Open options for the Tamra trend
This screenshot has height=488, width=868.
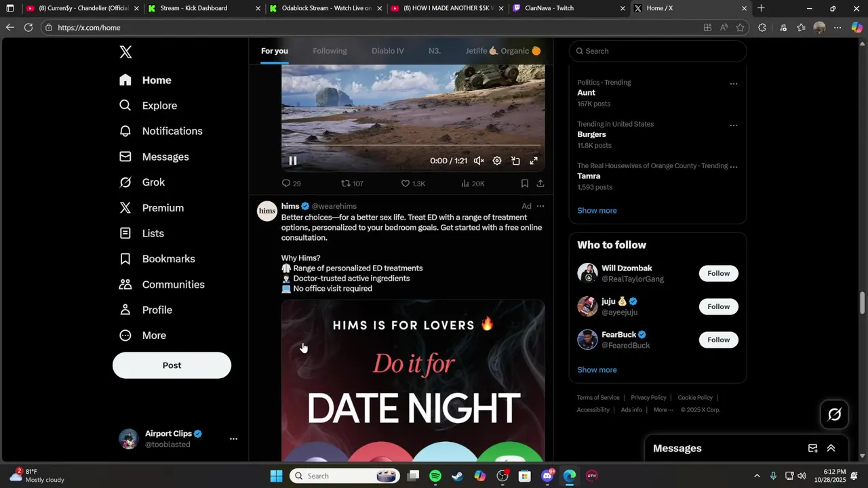[734, 167]
